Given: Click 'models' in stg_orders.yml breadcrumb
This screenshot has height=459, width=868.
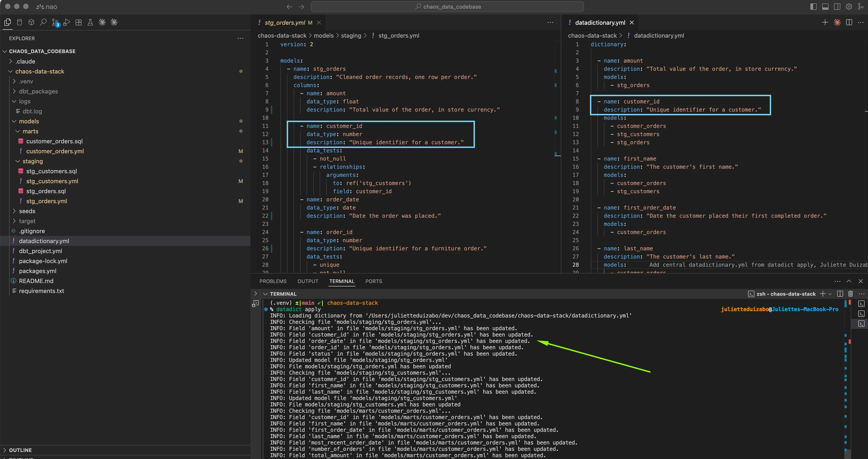Looking at the screenshot, I should click(x=324, y=36).
